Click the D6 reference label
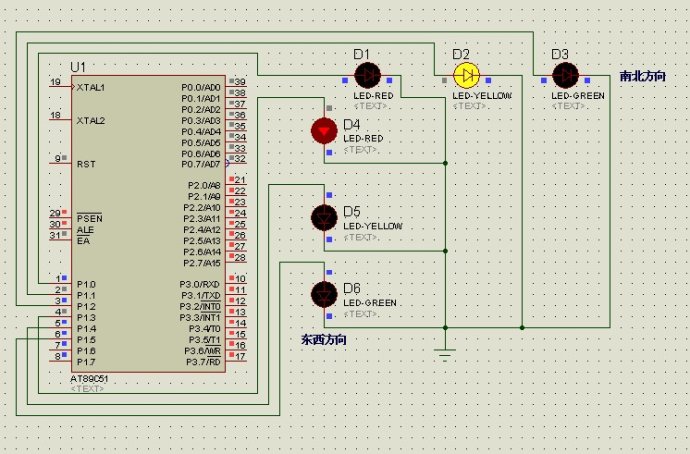690x454 pixels. point(352,289)
